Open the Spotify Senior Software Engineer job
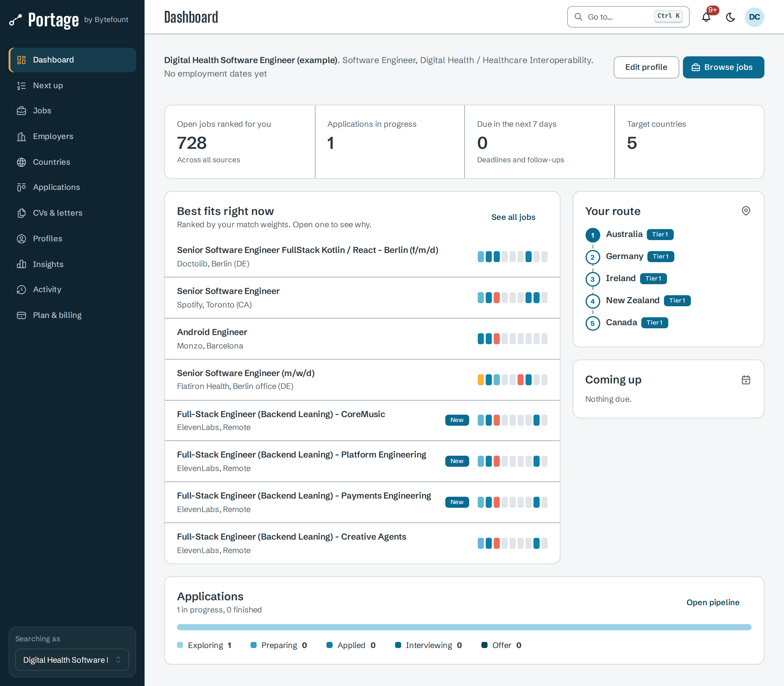The image size is (784, 686). 362,298
